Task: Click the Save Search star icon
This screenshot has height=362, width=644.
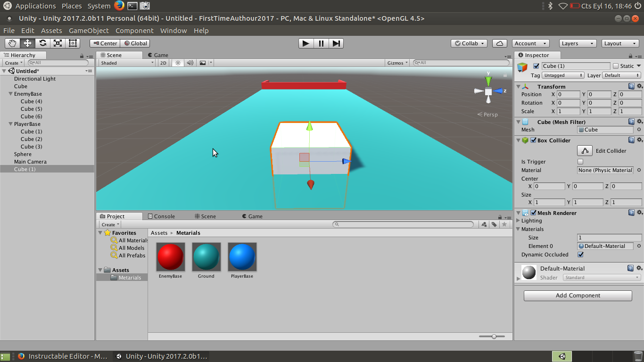Action: click(504, 224)
